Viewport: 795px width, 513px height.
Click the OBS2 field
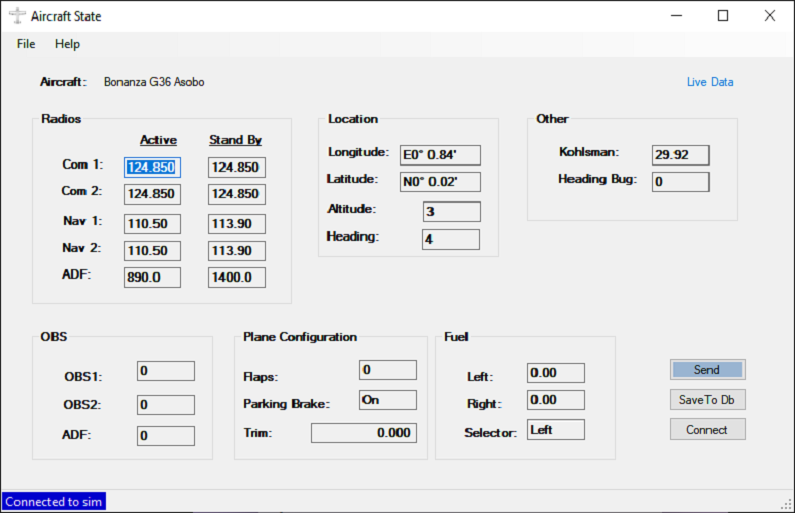point(166,405)
